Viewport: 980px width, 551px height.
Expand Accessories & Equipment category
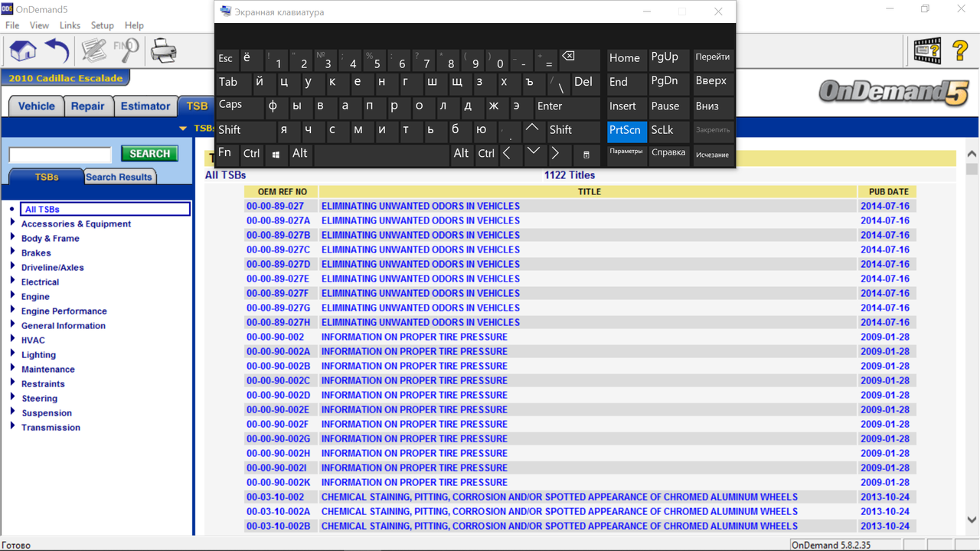(12, 223)
